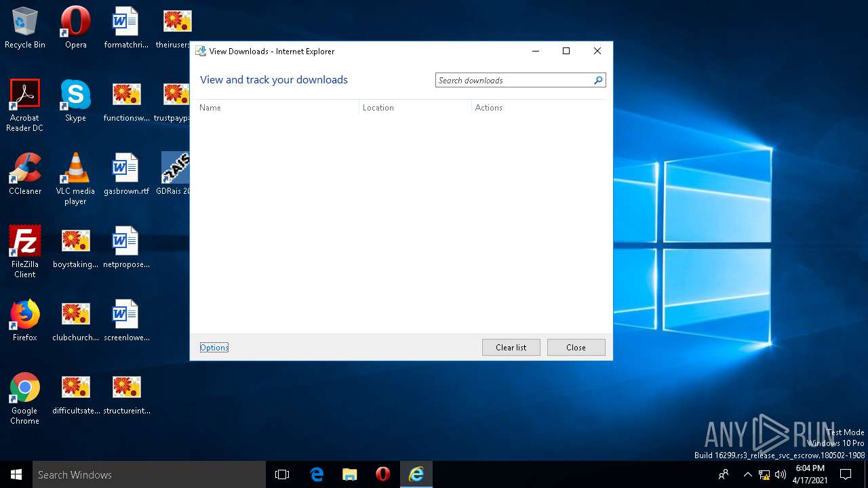Screen dimensions: 868x488
Task: Click the network icon in system tray
Action: point(764,474)
